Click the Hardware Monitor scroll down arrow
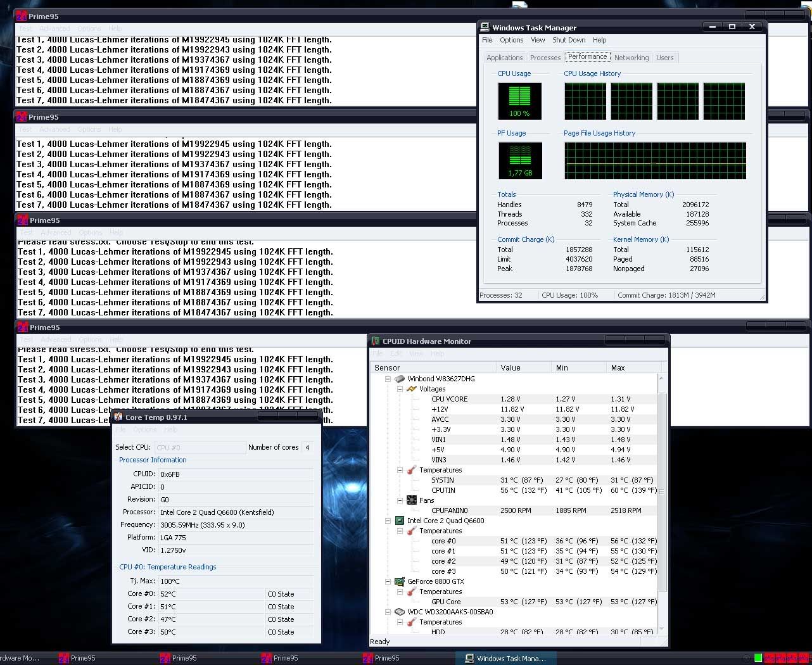The height and width of the screenshot is (665, 812). click(x=662, y=630)
